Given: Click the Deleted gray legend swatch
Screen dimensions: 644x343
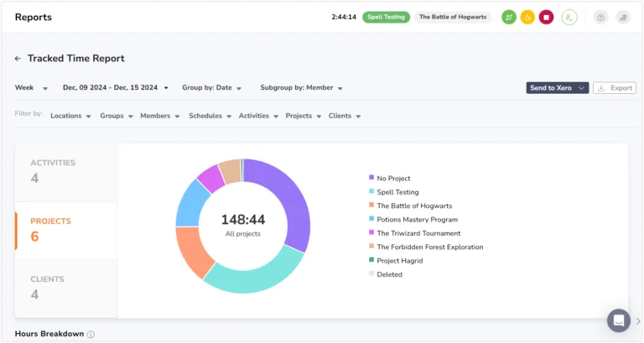Looking at the screenshot, I should coord(371,273).
